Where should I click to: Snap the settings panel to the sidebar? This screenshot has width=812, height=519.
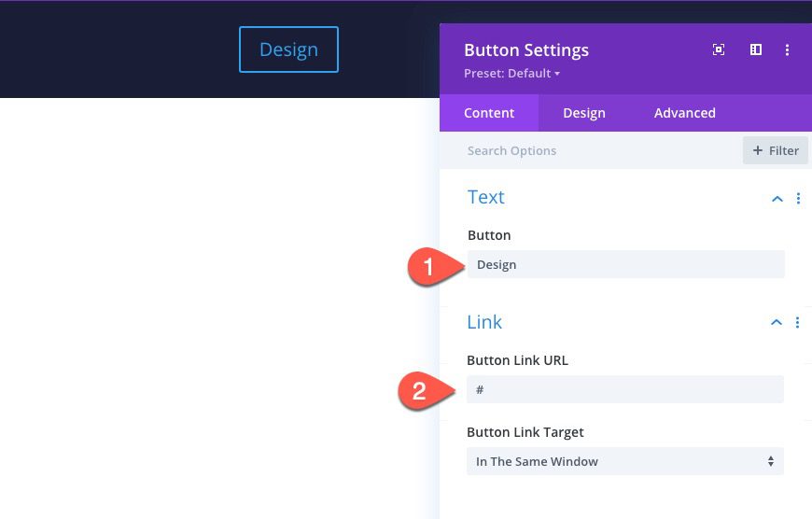click(756, 50)
